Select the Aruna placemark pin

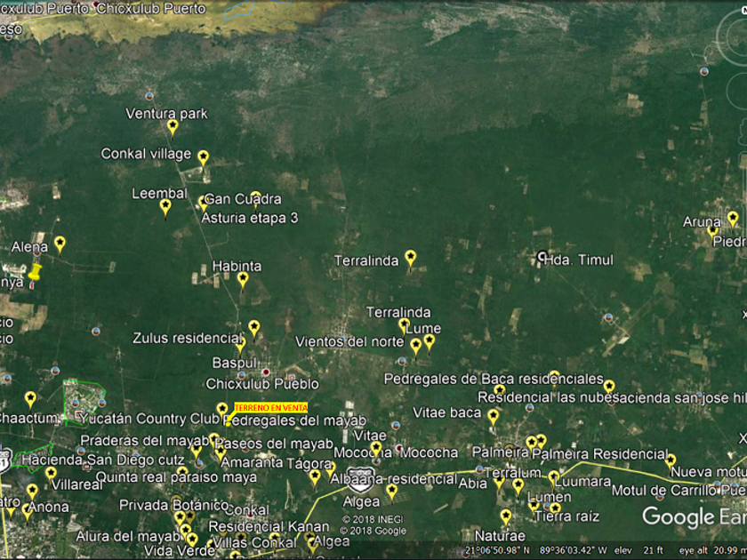[733, 220]
